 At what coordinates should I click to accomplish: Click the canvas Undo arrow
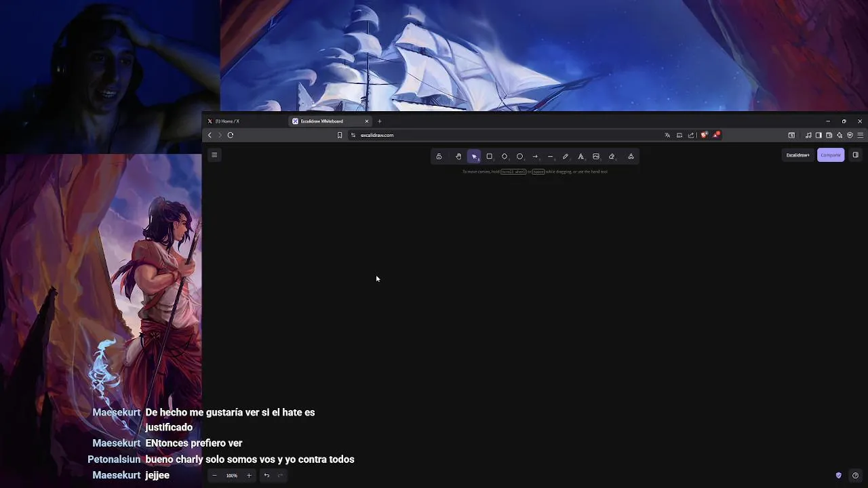[x=267, y=476]
